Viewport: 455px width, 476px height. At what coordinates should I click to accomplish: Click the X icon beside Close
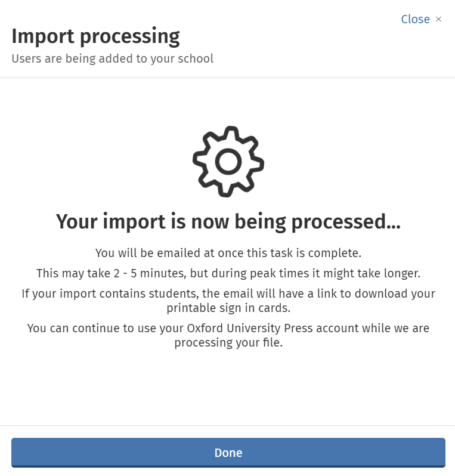(x=439, y=19)
